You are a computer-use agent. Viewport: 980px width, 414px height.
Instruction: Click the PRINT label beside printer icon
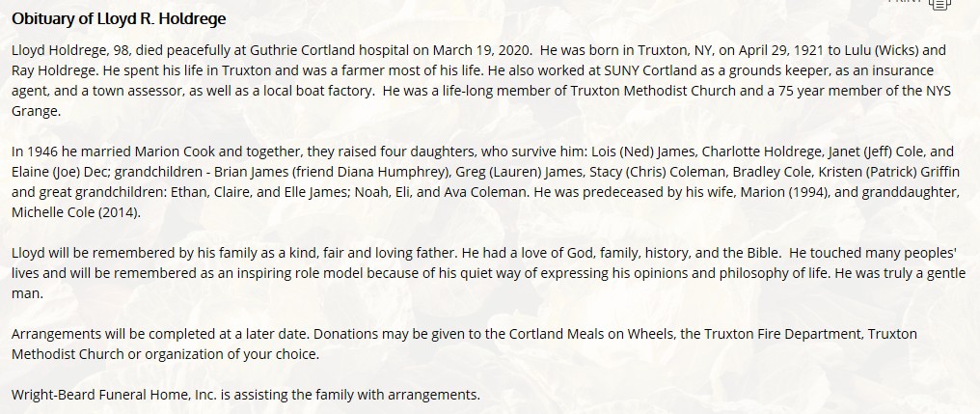click(x=905, y=2)
